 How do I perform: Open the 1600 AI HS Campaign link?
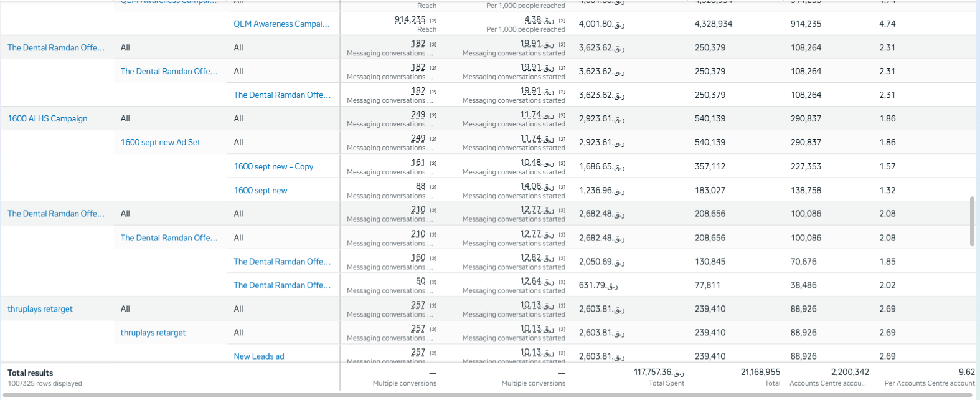click(47, 118)
